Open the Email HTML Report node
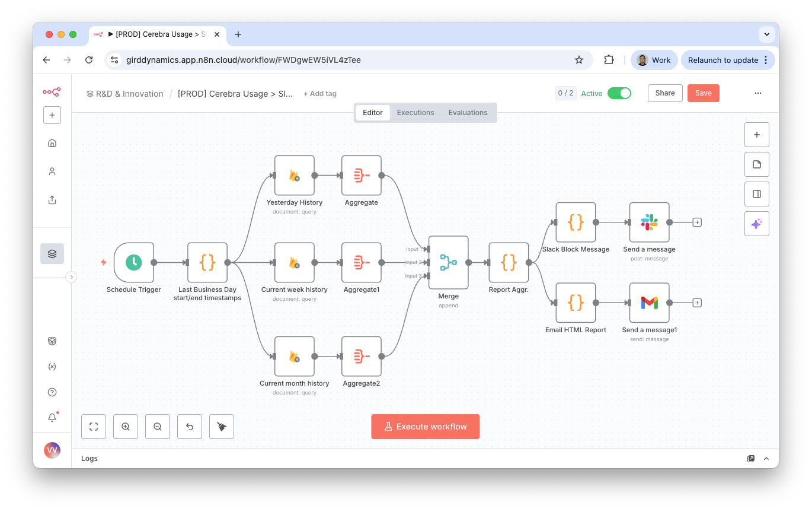Image resolution: width=812 pixels, height=512 pixels. point(576,303)
